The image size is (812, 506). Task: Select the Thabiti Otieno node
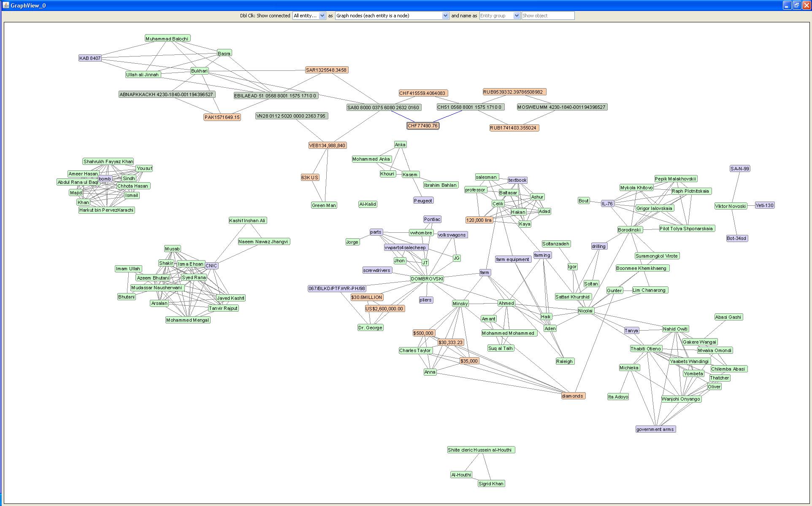click(x=646, y=349)
